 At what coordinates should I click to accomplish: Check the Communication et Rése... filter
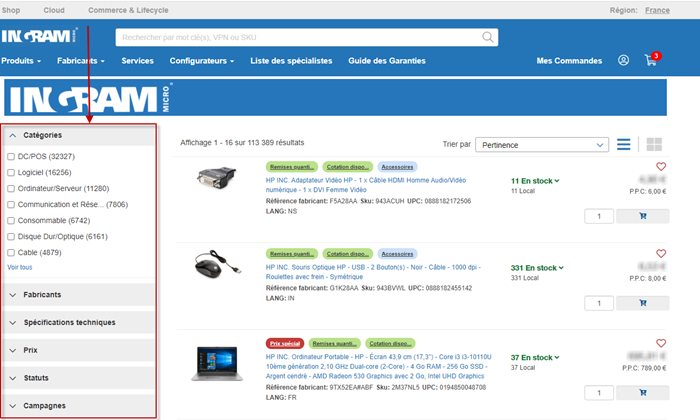click(11, 205)
